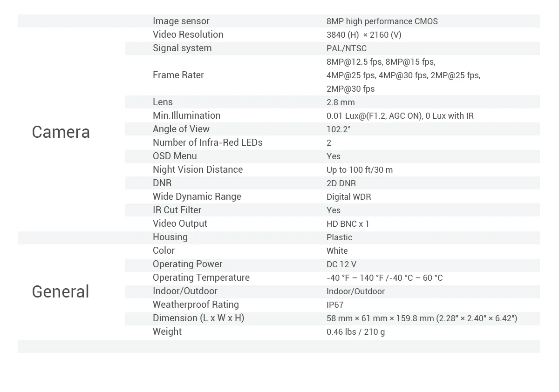The width and height of the screenshot is (559, 392).
Task: Select the Frame Rater label
Action: (x=178, y=75)
